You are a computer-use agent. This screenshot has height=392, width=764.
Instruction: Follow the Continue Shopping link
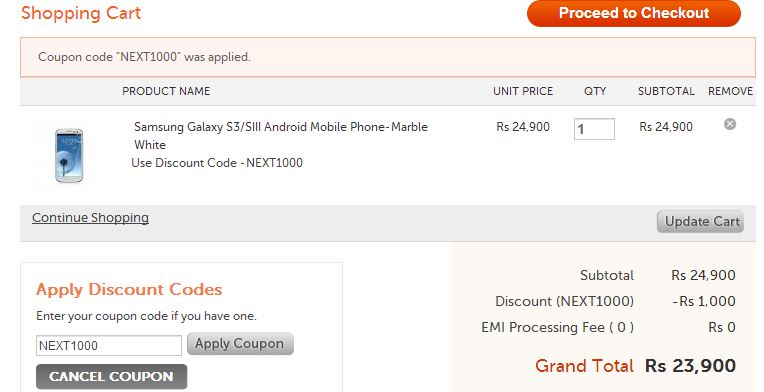pos(90,218)
